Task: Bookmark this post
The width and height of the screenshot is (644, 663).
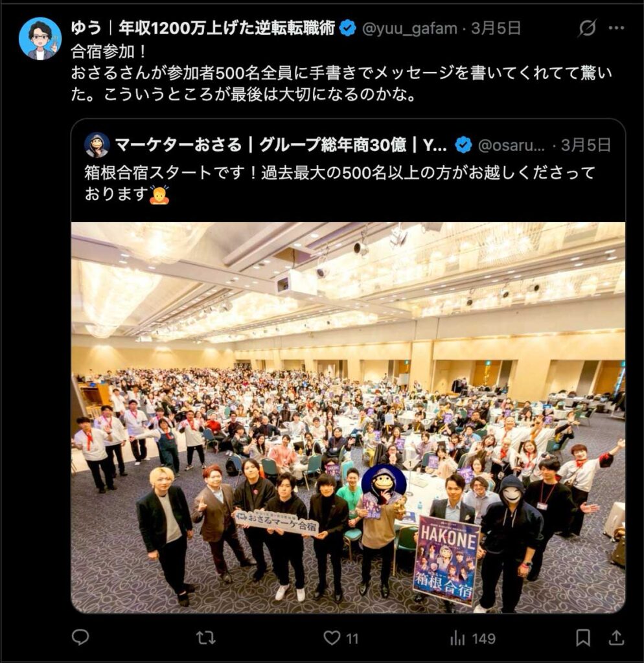Action: pyautogui.click(x=583, y=638)
